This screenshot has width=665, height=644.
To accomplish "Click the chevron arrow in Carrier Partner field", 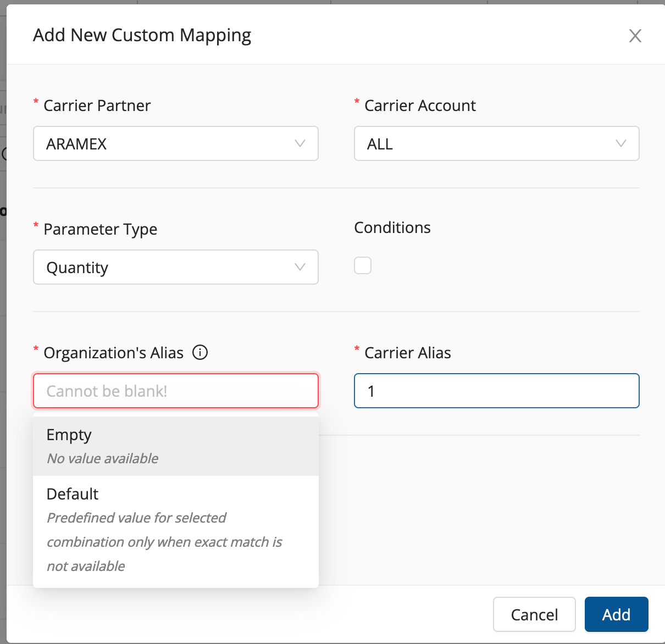I will (x=300, y=143).
